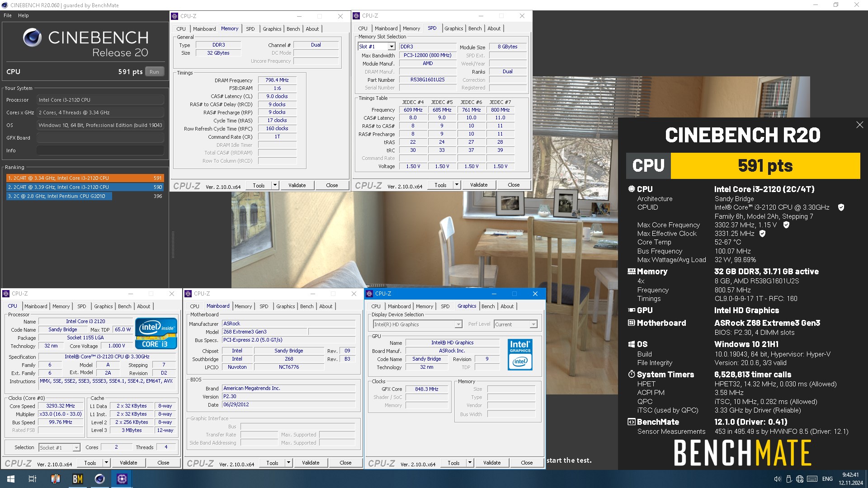This screenshot has height=488, width=868.
Task: Click Part Number R538G1601U2S field
Action: [427, 80]
